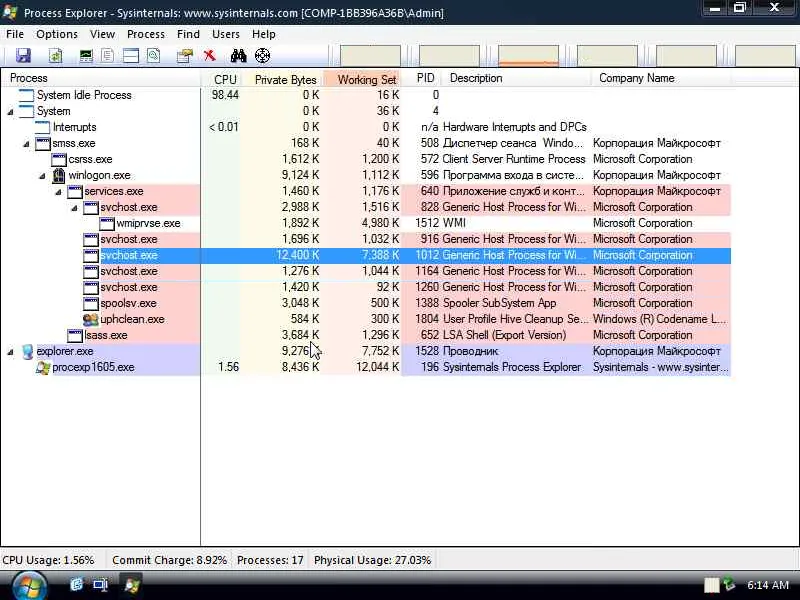Collapse the winlogon.exe tree node
This screenshot has height=600, width=800.
coord(42,176)
